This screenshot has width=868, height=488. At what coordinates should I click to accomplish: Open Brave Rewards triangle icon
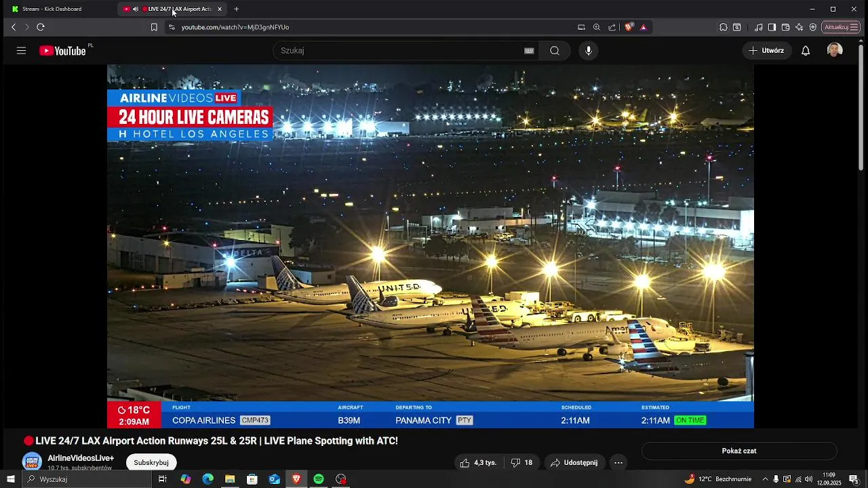coord(643,27)
